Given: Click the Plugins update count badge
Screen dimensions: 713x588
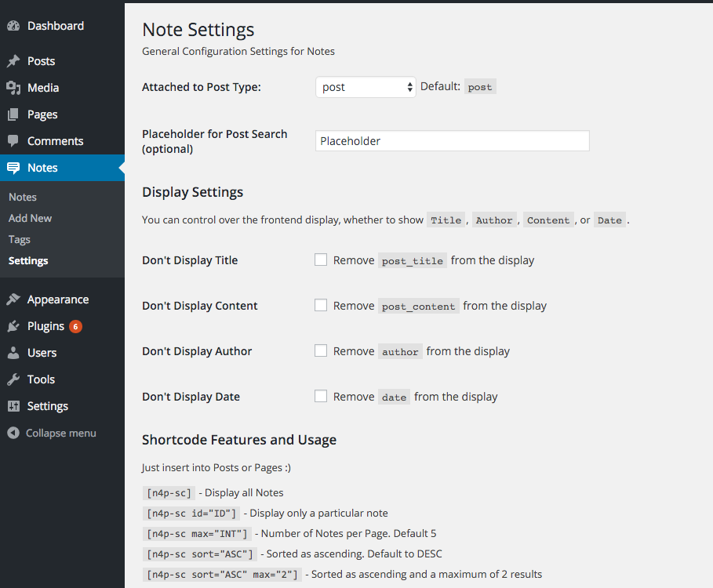Looking at the screenshot, I should coord(75,326).
